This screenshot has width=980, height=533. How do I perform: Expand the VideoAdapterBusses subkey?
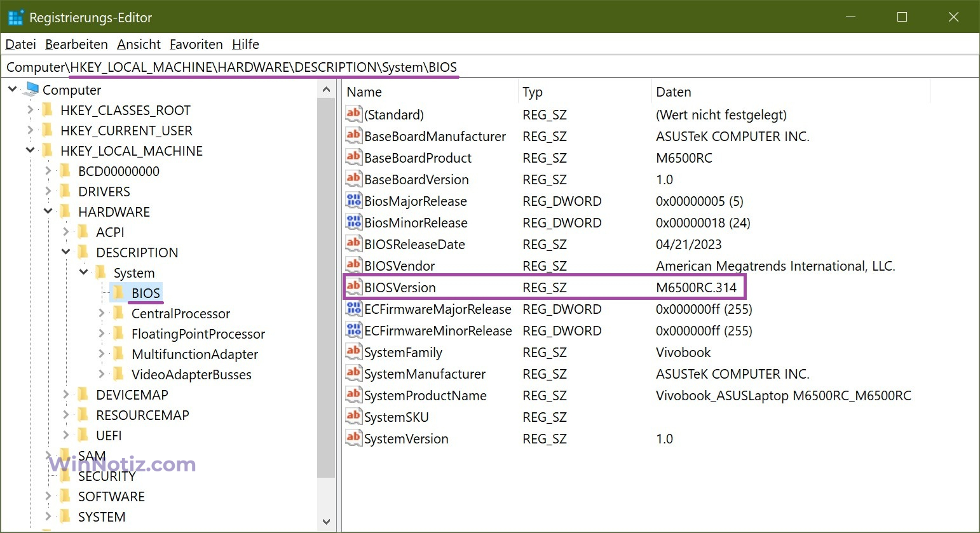tap(101, 374)
